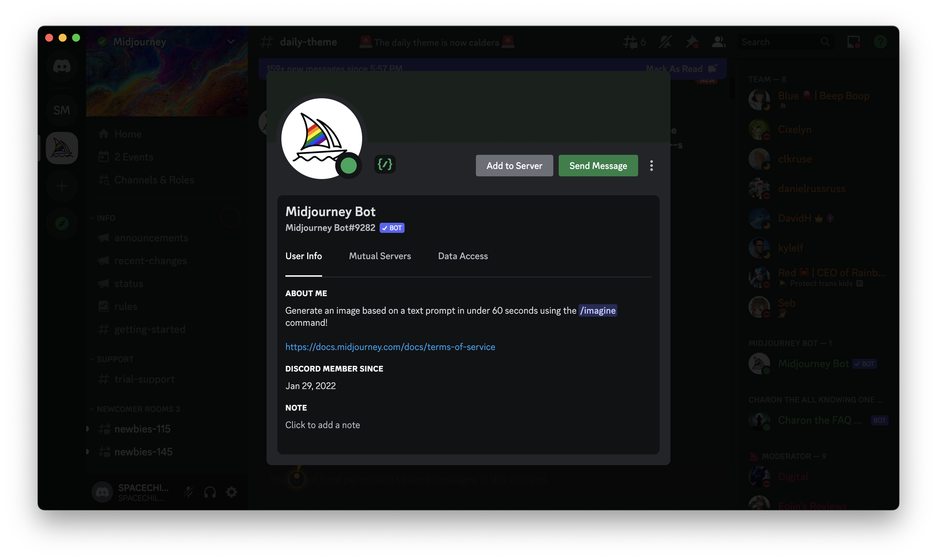Open the three-dot more options menu
Screen dimensions: 937x560
[x=651, y=166]
